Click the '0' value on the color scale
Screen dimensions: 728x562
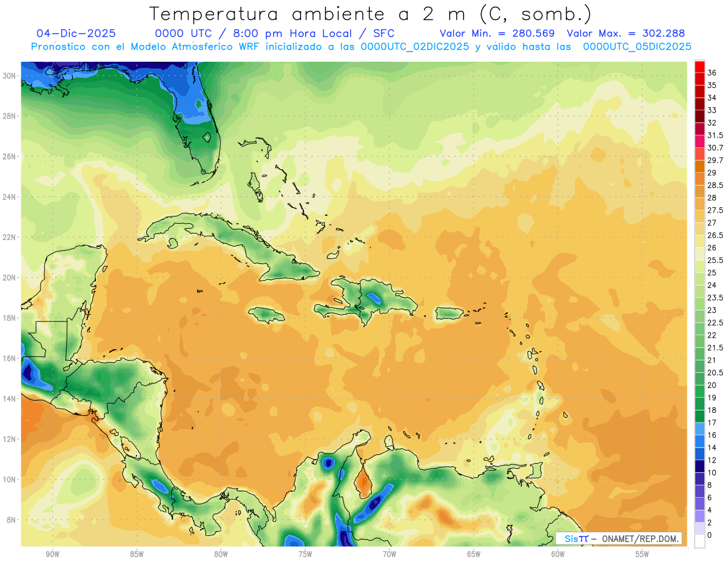click(710, 535)
